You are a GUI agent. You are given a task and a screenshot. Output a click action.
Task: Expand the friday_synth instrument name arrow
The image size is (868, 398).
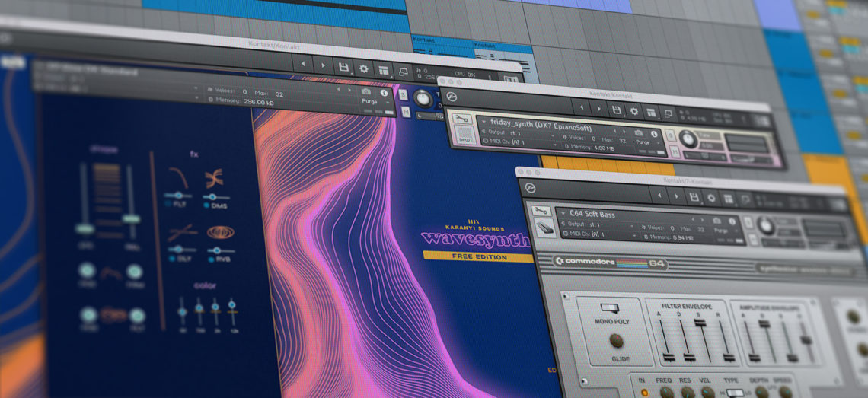[483, 122]
